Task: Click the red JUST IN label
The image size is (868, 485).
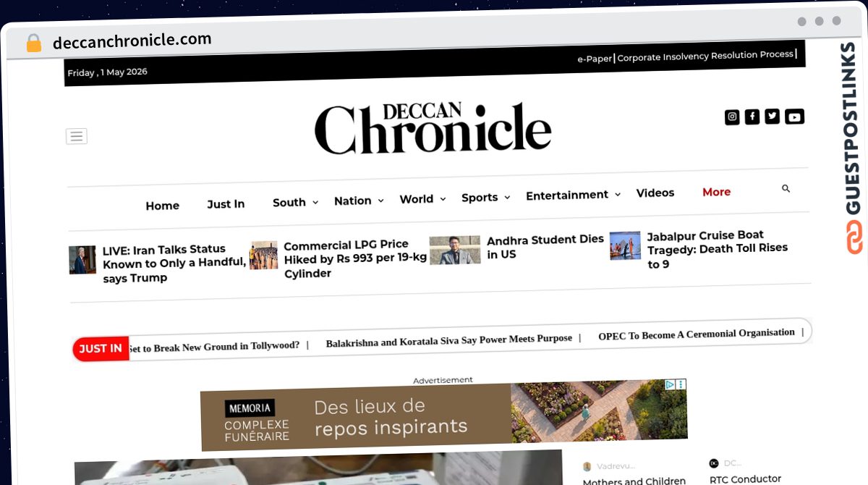Action: point(101,349)
